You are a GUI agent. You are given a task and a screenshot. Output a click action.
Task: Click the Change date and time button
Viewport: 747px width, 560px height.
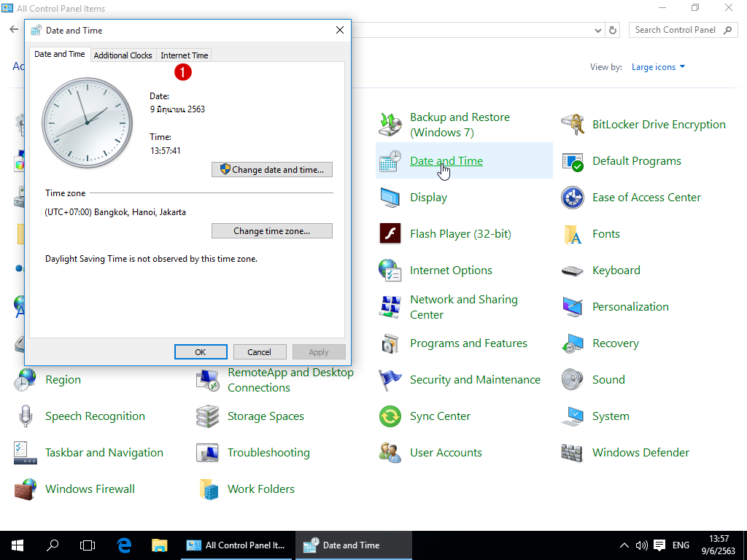(272, 170)
